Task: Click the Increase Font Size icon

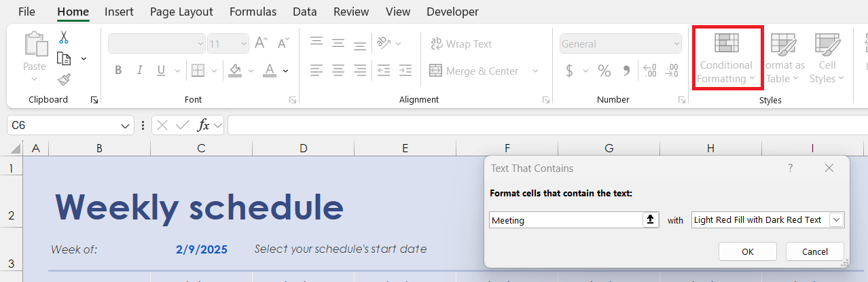Action: 261,43
